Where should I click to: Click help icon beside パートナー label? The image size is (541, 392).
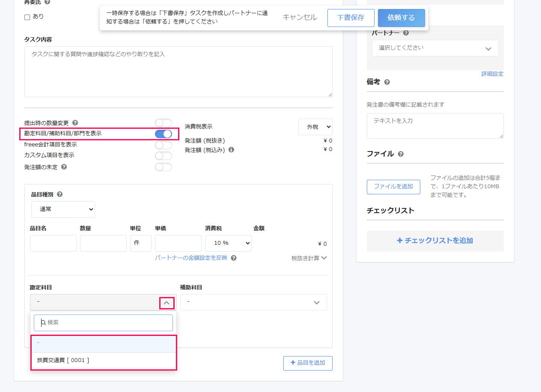click(x=406, y=33)
